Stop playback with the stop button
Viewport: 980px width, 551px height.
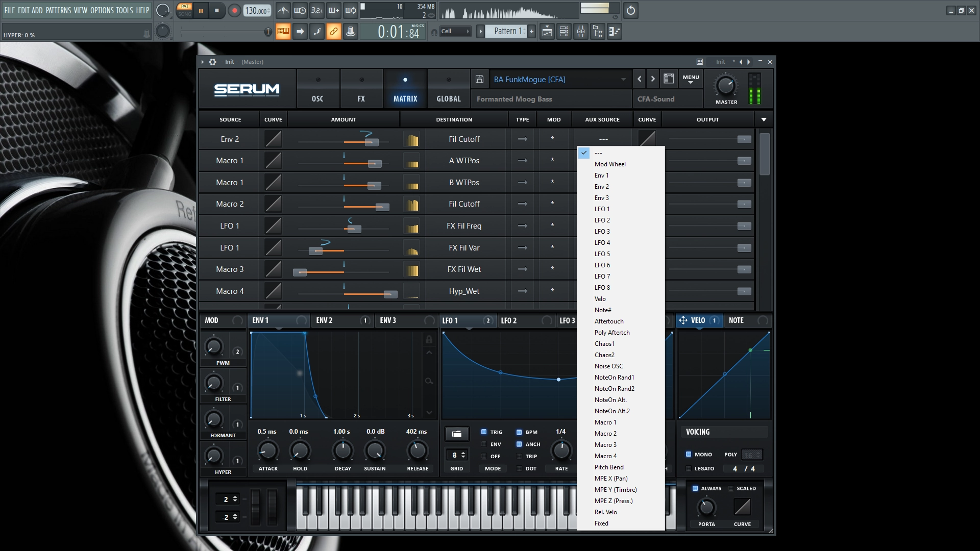(x=217, y=10)
